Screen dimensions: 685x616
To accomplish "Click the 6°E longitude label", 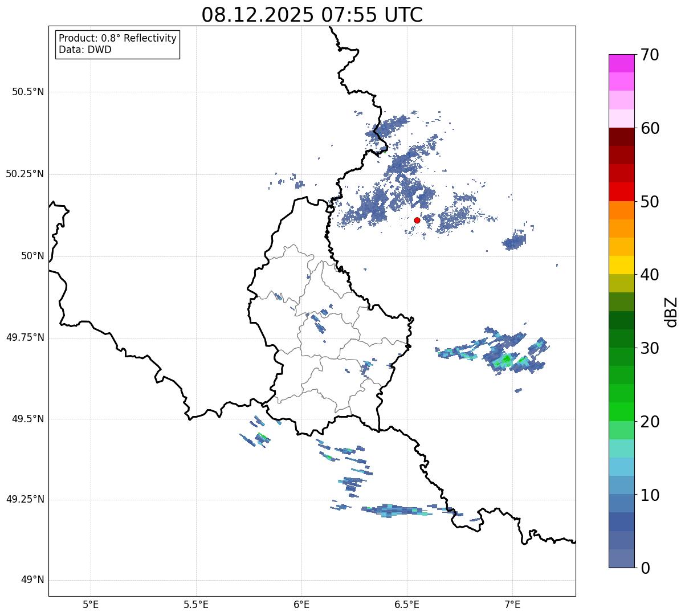I will 301,604.
